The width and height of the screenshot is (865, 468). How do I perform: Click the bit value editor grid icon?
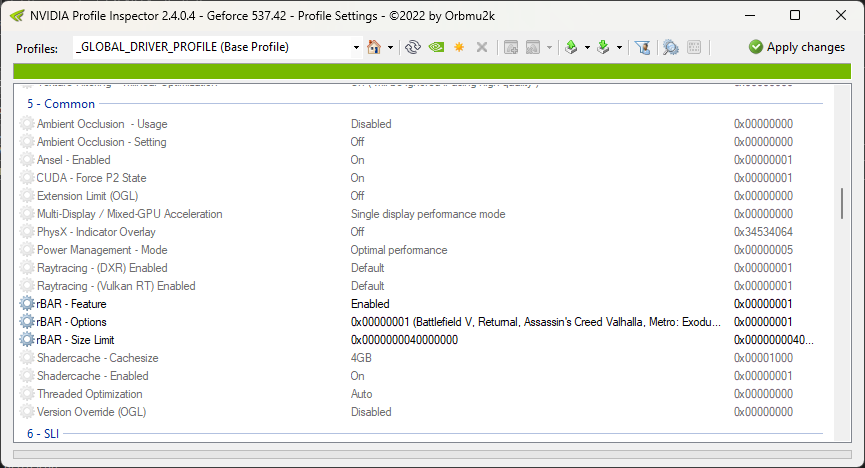coord(694,47)
